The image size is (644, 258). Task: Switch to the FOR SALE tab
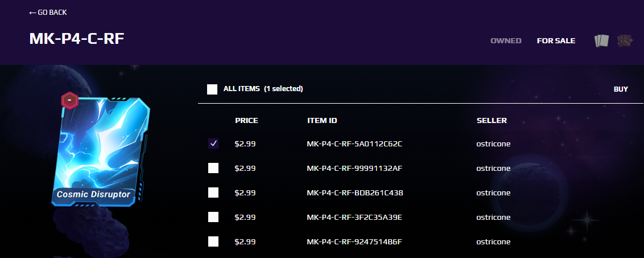click(x=556, y=41)
